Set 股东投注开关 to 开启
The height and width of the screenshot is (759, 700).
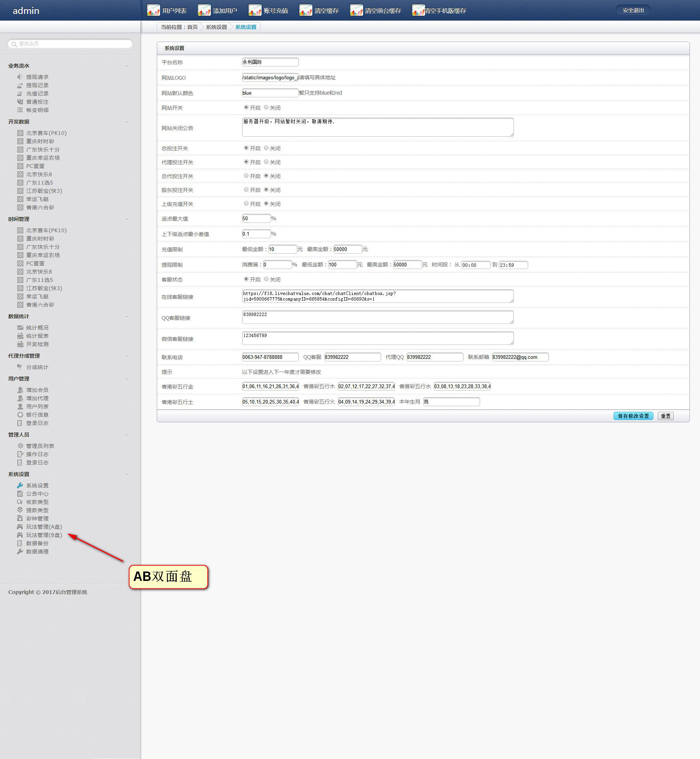coord(246,190)
